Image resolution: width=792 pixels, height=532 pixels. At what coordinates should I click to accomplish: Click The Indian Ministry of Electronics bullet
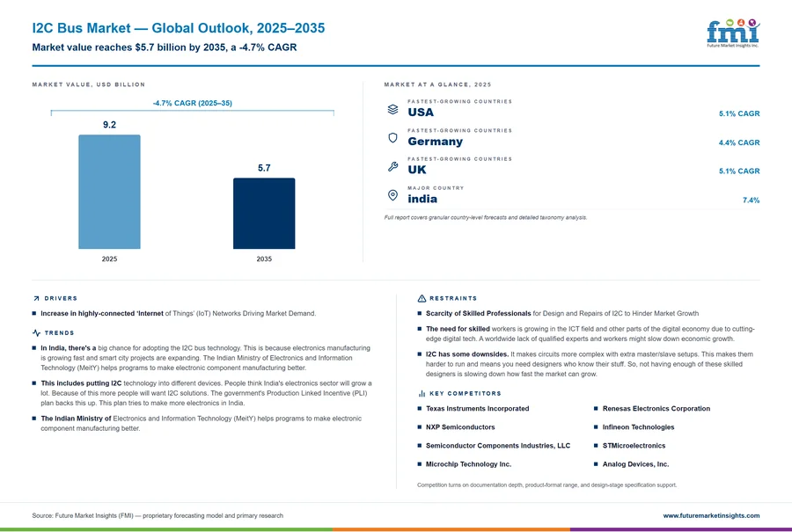click(202, 424)
